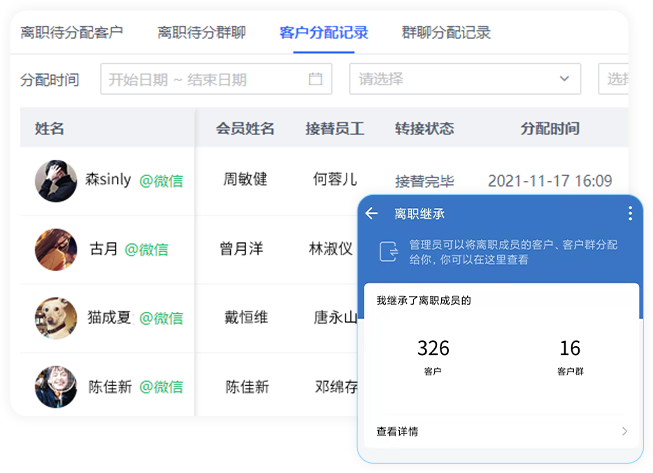Click replacement employee 何蓉儿
Image resolution: width=653 pixels, height=473 pixels.
[x=335, y=179]
